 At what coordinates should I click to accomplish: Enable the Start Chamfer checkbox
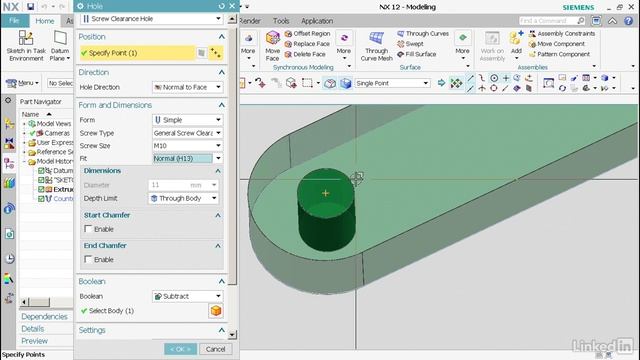(x=88, y=229)
